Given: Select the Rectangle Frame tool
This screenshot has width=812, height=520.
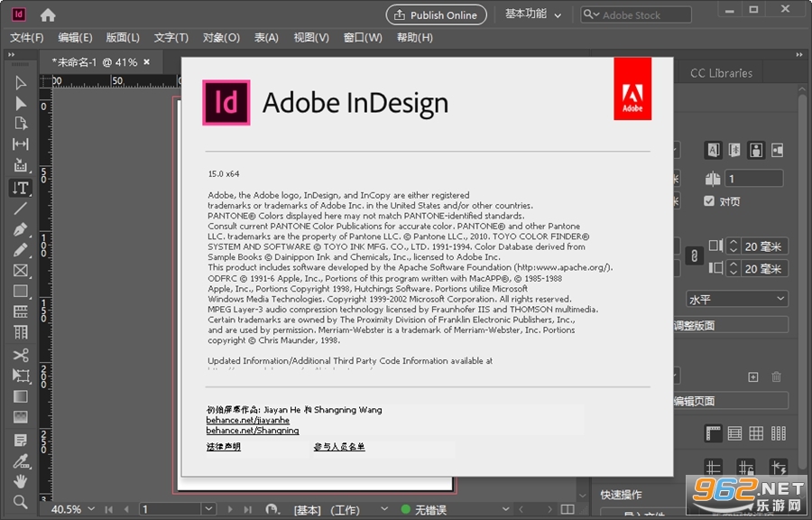Looking at the screenshot, I should pyautogui.click(x=20, y=270).
